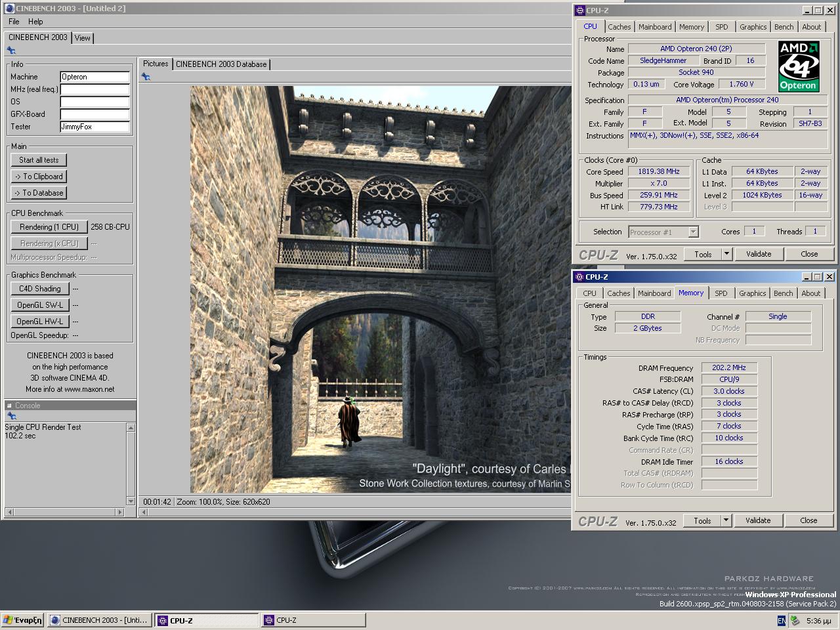The image size is (840, 630).
Task: Run the OpenGL HW-L test
Action: [39, 322]
